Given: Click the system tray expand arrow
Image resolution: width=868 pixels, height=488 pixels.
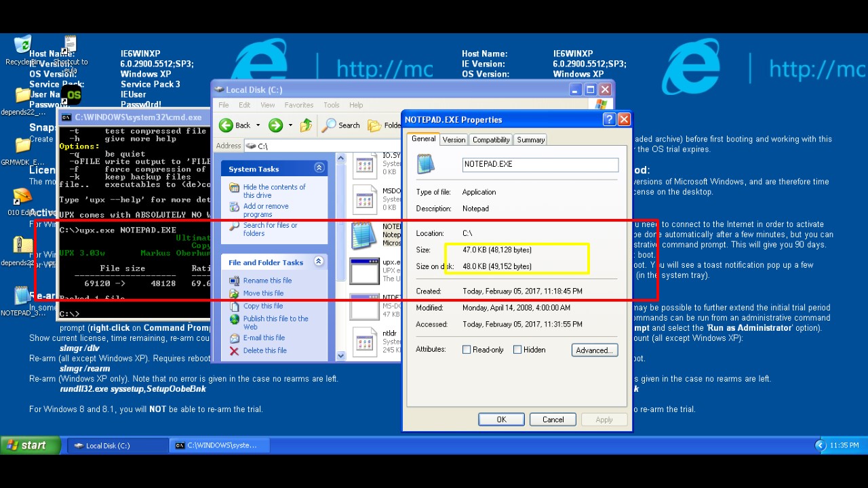Looking at the screenshot, I should click(820, 445).
